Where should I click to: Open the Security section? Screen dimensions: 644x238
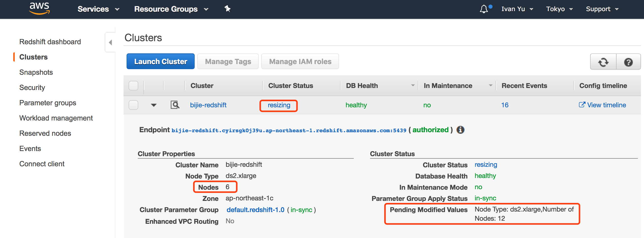tap(32, 87)
